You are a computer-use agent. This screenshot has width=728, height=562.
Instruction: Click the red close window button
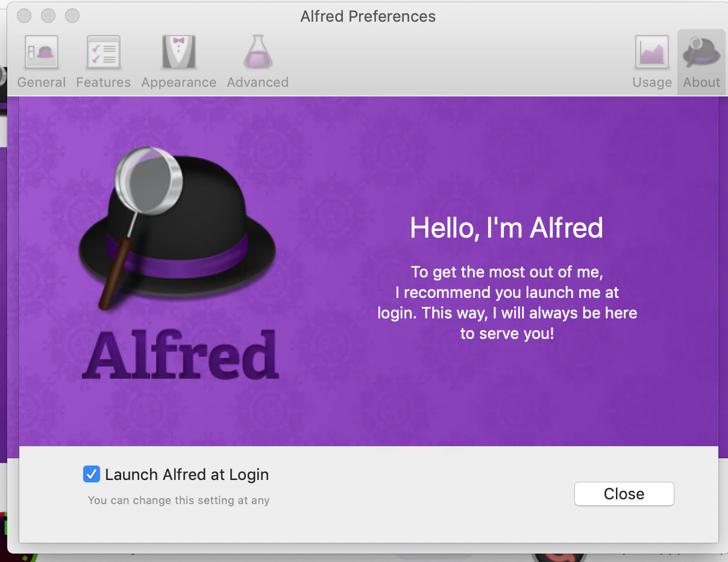point(24,16)
